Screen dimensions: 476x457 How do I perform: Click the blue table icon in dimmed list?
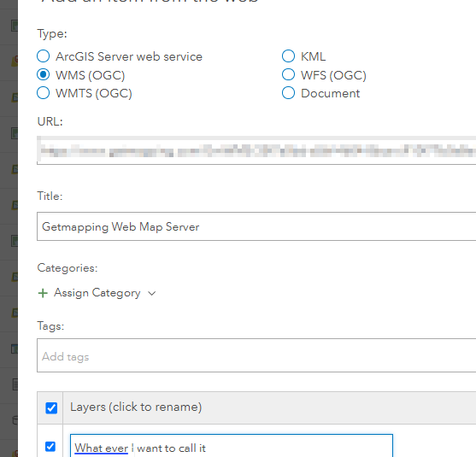click(x=15, y=349)
